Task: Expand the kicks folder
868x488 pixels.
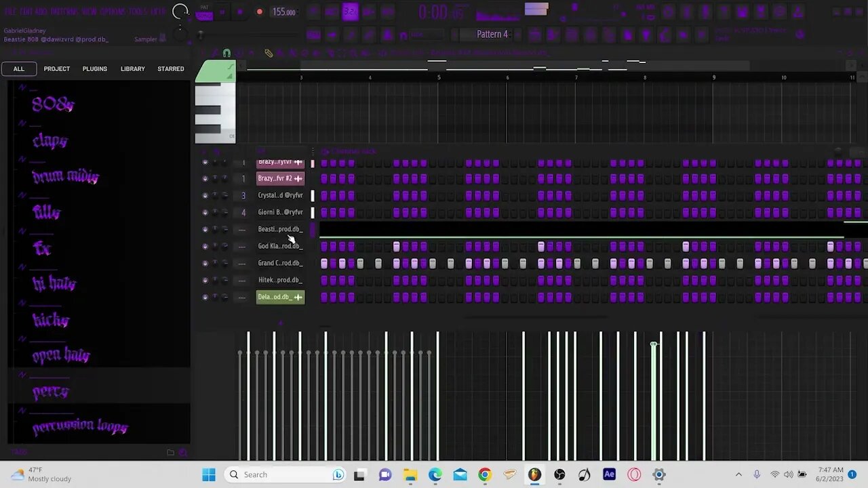Action: [50, 320]
